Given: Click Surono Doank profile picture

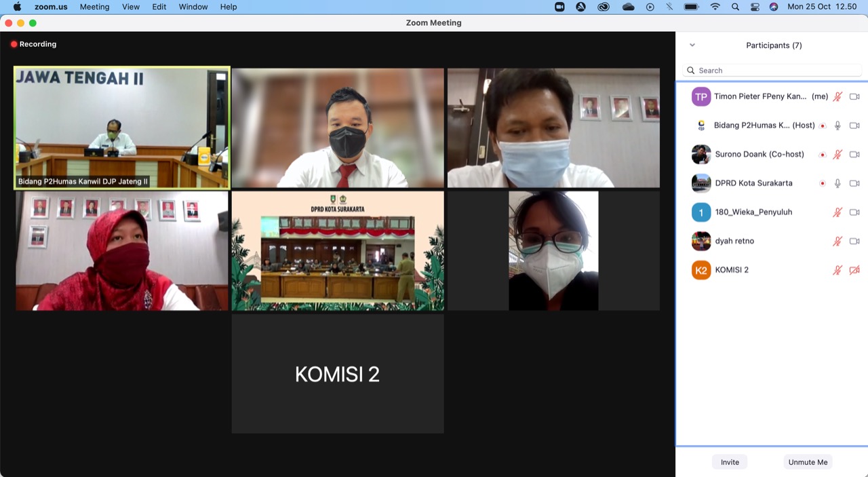Looking at the screenshot, I should [x=701, y=155].
